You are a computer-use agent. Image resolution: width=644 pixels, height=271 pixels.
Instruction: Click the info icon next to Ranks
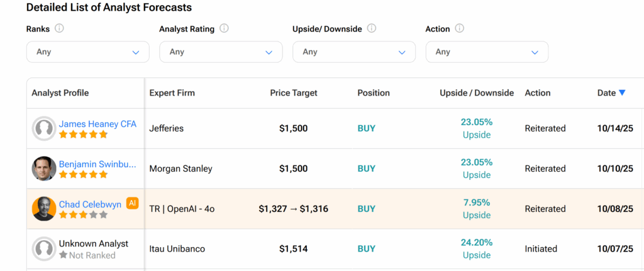click(60, 29)
